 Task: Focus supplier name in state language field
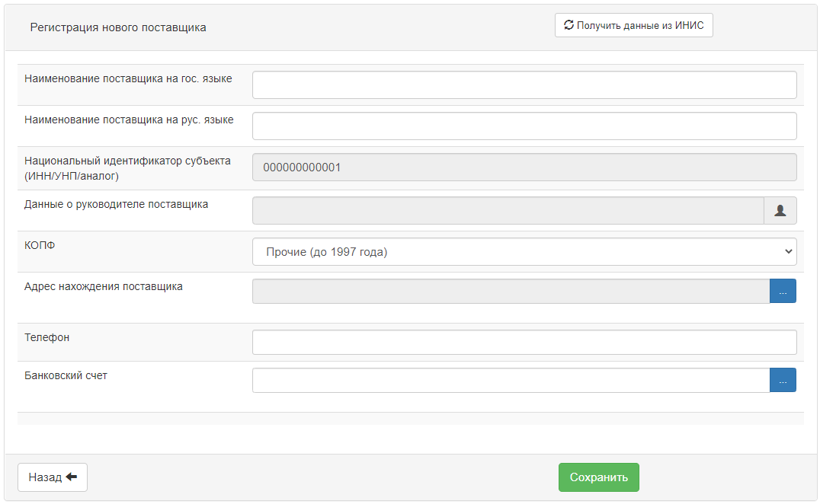[524, 85]
